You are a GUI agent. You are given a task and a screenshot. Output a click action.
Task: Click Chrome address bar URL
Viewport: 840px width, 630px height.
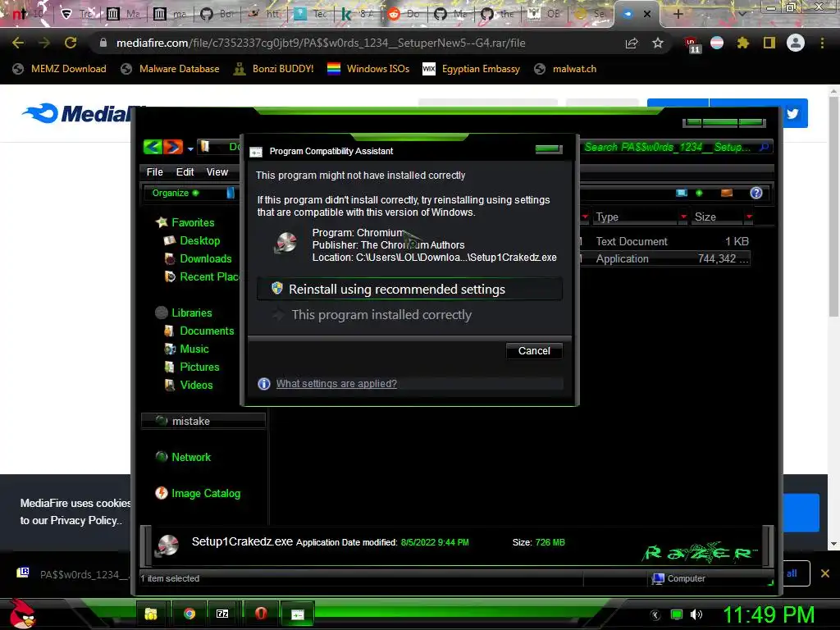pyautogui.click(x=321, y=43)
